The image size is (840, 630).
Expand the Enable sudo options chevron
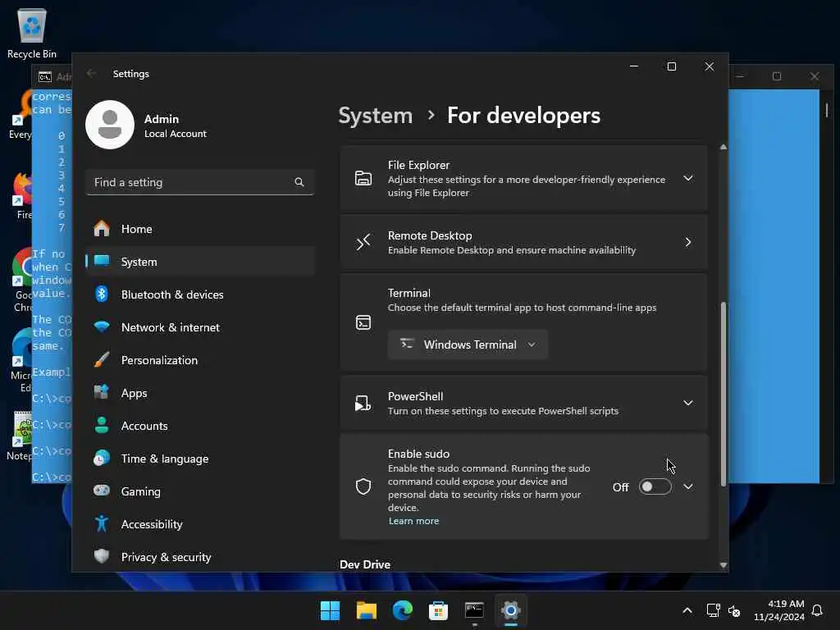688,486
